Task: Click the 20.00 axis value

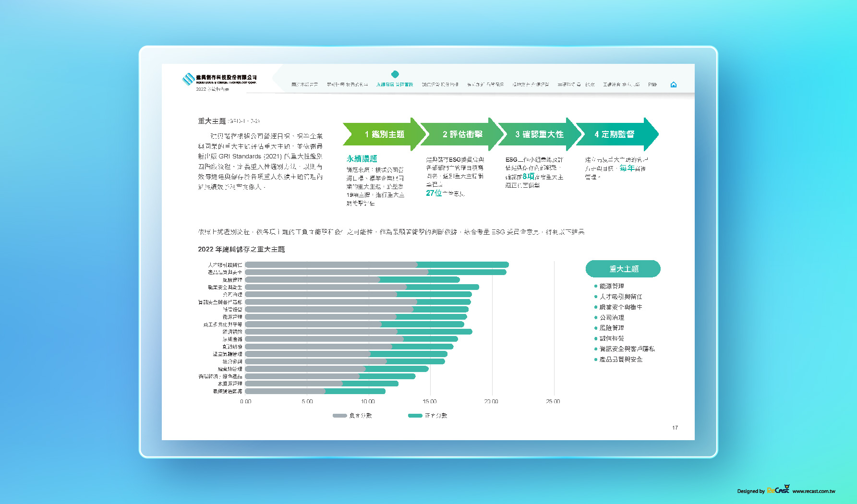Action: click(x=491, y=401)
